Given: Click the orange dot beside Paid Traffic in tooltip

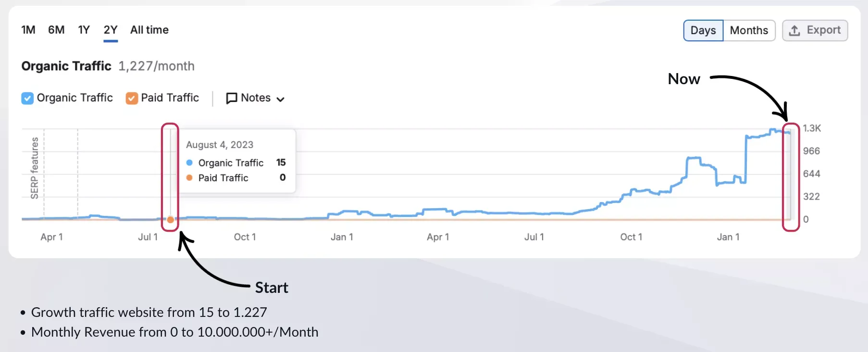Looking at the screenshot, I should coord(190,178).
